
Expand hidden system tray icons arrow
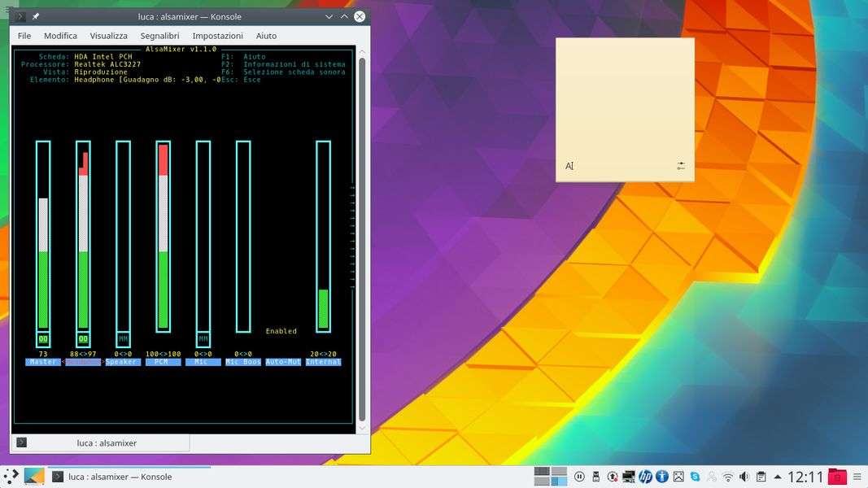778,477
